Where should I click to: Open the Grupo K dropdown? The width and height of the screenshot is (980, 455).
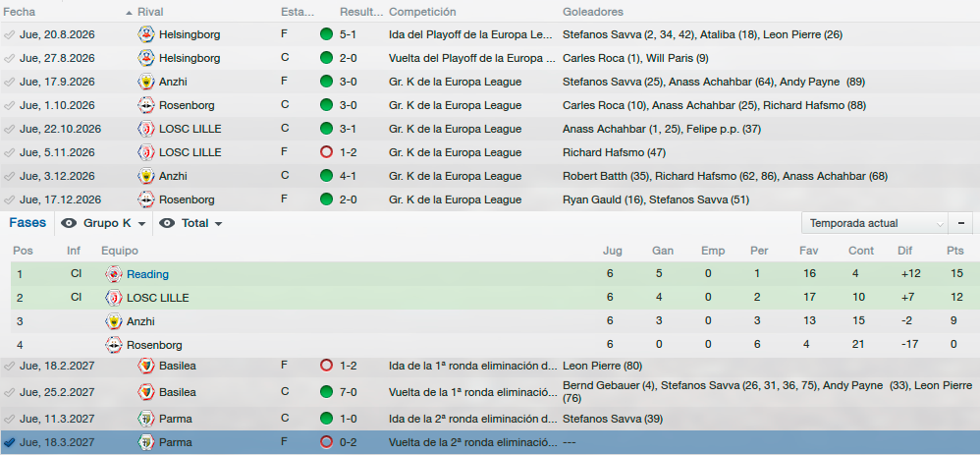pos(115,223)
